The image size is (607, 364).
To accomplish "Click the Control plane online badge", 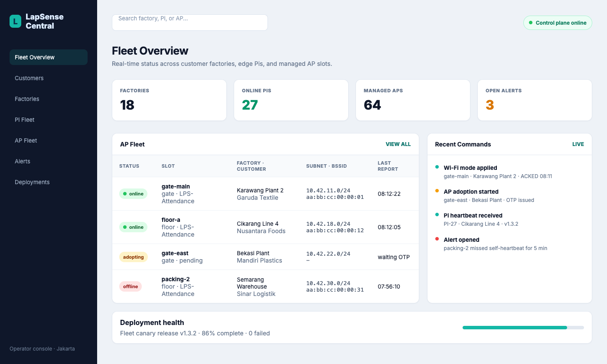I will [558, 23].
